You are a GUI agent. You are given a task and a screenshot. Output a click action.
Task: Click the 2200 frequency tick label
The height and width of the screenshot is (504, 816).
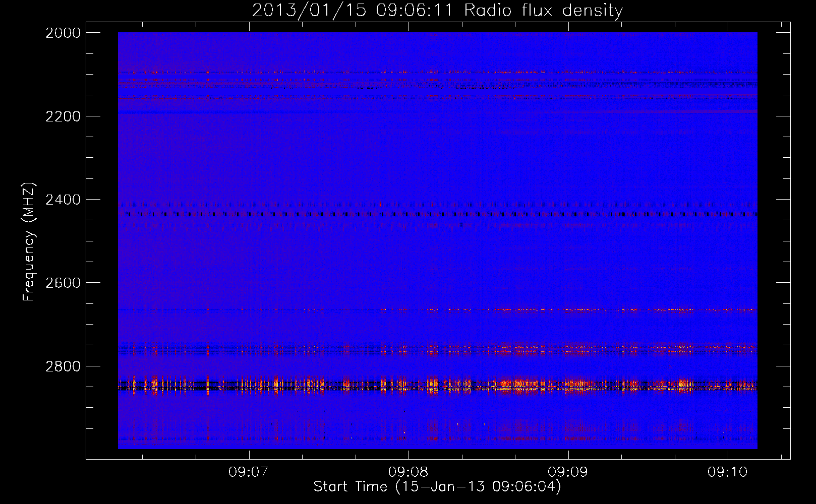pos(63,116)
